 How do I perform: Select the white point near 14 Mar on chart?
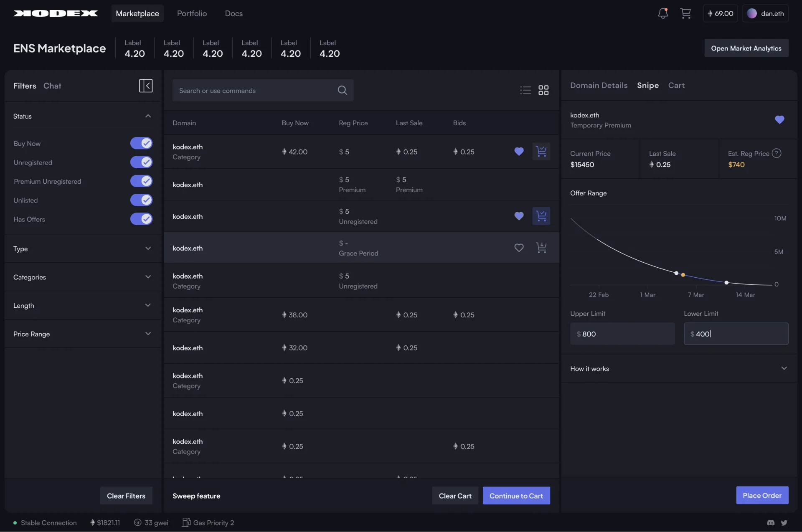(x=726, y=283)
